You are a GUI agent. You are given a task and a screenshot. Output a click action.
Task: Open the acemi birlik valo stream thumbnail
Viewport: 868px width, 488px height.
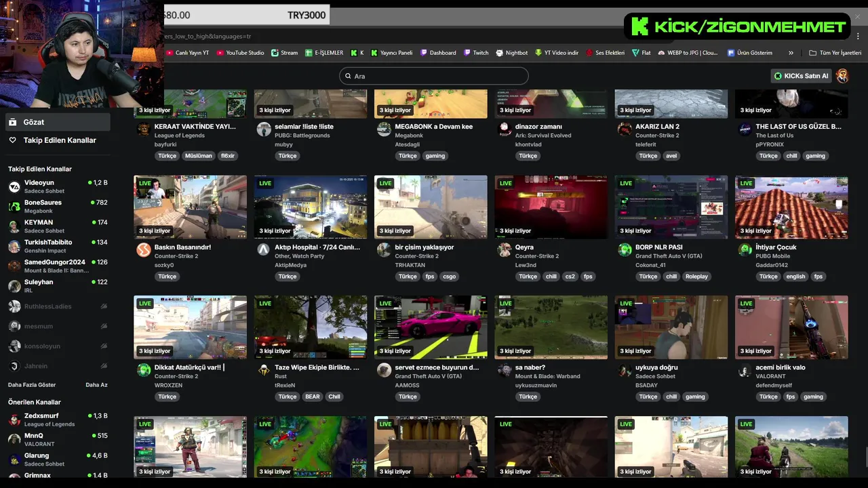pyautogui.click(x=791, y=327)
